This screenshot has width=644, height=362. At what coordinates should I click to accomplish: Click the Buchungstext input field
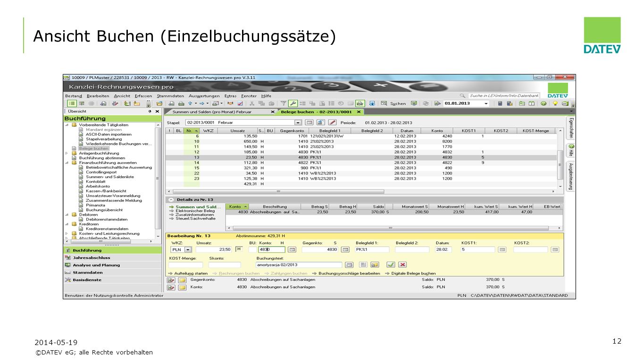[x=299, y=265]
